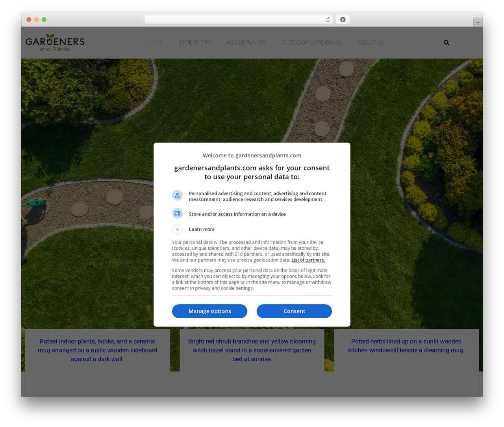Open the HOME menu item
Screen dimensions: 504x427
155,43
